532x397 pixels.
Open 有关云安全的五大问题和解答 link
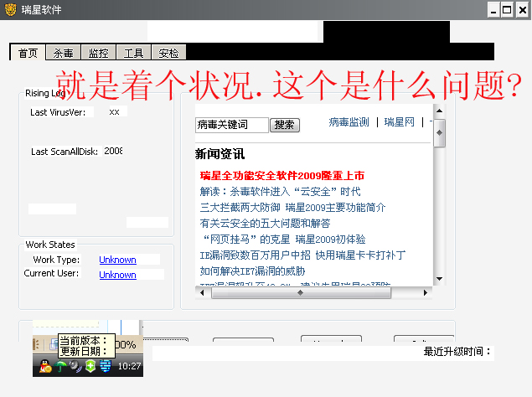click(x=265, y=224)
